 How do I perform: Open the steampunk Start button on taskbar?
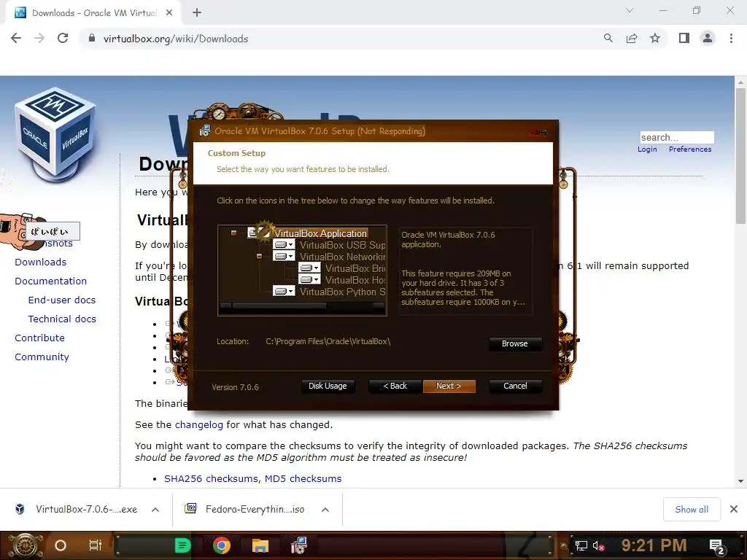(x=24, y=545)
